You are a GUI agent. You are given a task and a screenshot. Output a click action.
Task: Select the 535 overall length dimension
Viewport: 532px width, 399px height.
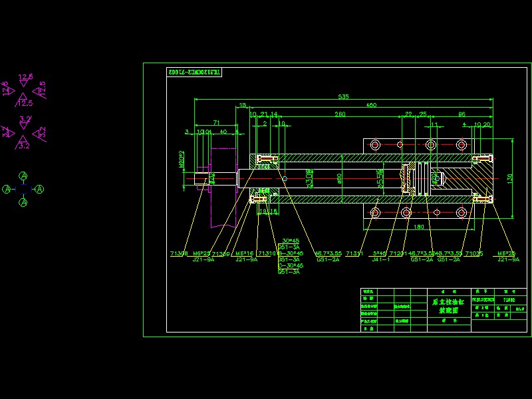(x=343, y=97)
